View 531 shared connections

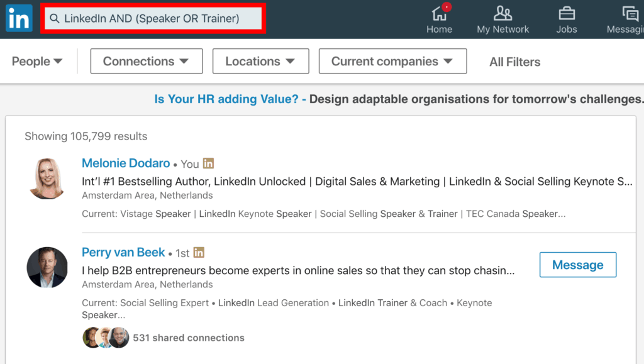(x=188, y=338)
